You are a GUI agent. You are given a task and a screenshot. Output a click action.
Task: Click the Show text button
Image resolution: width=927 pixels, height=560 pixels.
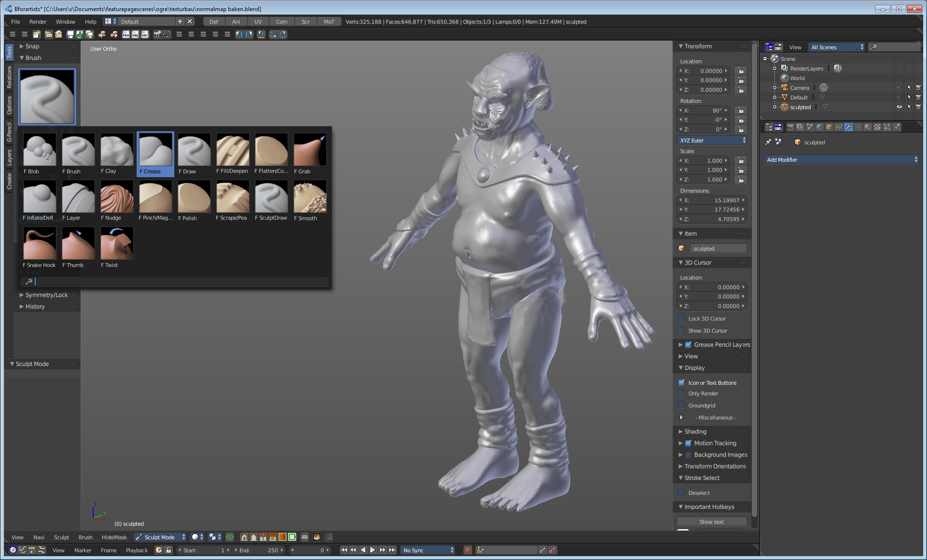[711, 522]
